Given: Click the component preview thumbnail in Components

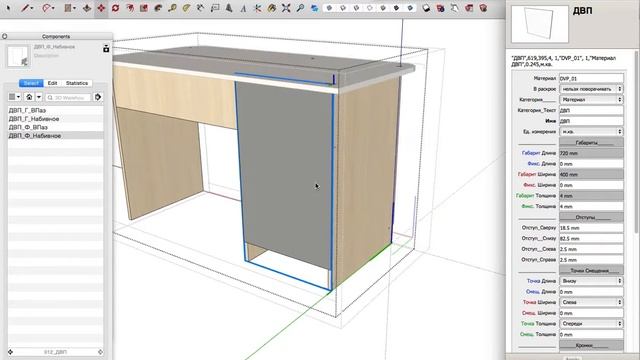Looking at the screenshot, I should (x=18, y=56).
